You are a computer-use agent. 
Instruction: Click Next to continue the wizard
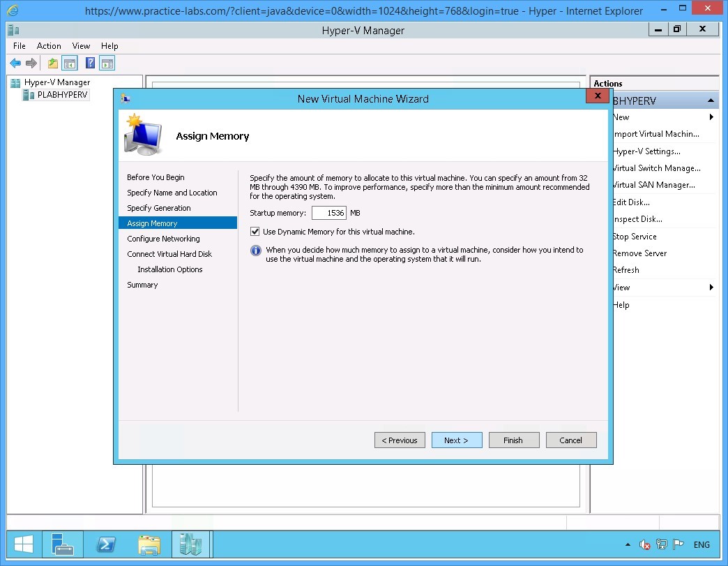(x=457, y=440)
